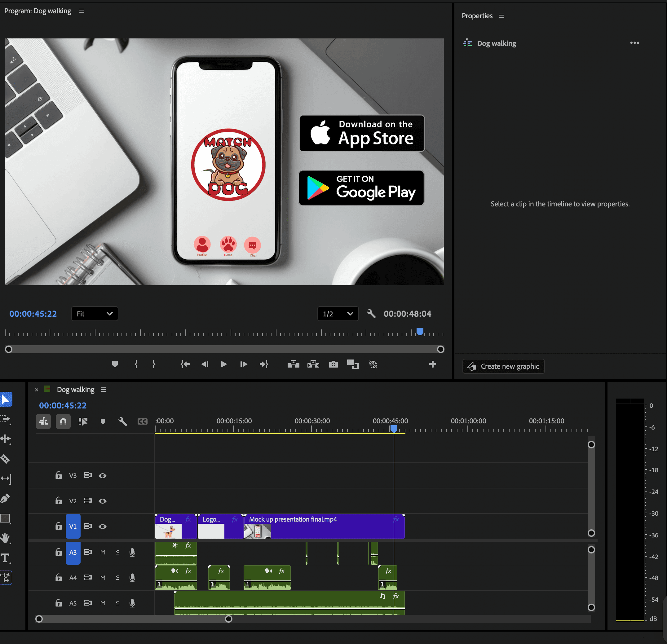Viewport: 667px width, 644px height.
Task: Open the Program monitor panel menu
Action: (x=82, y=11)
